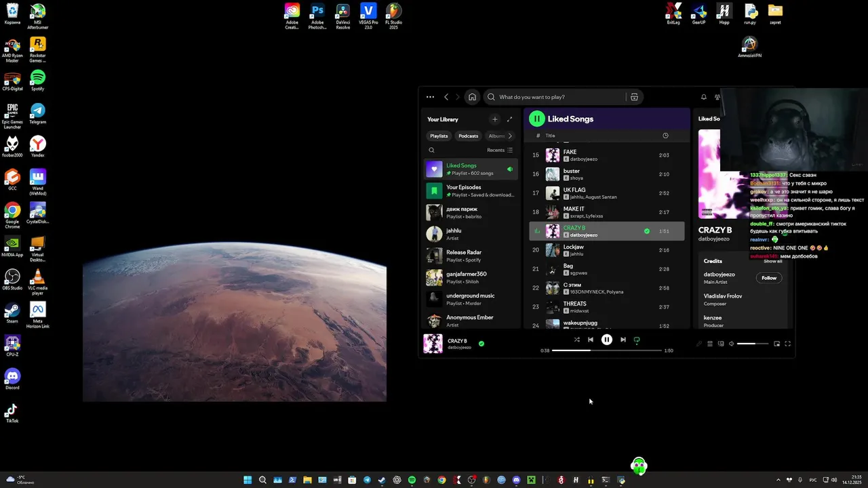Image resolution: width=868 pixels, height=488 pixels.
Task: Open jahhlu artist in library
Action: click(471, 235)
